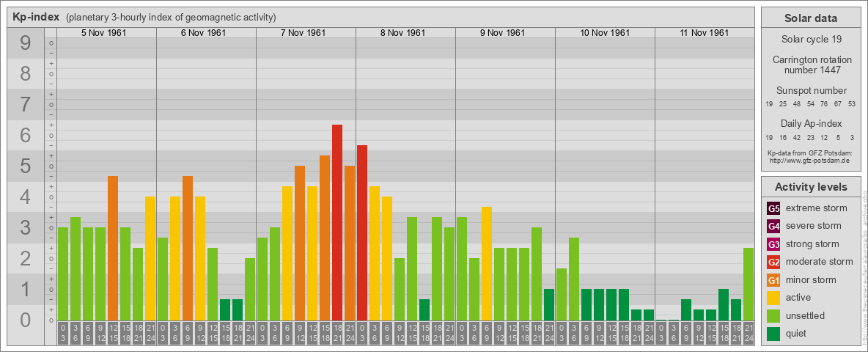
Task: Click the 'Activity levels' panel heading
Action: click(x=810, y=187)
